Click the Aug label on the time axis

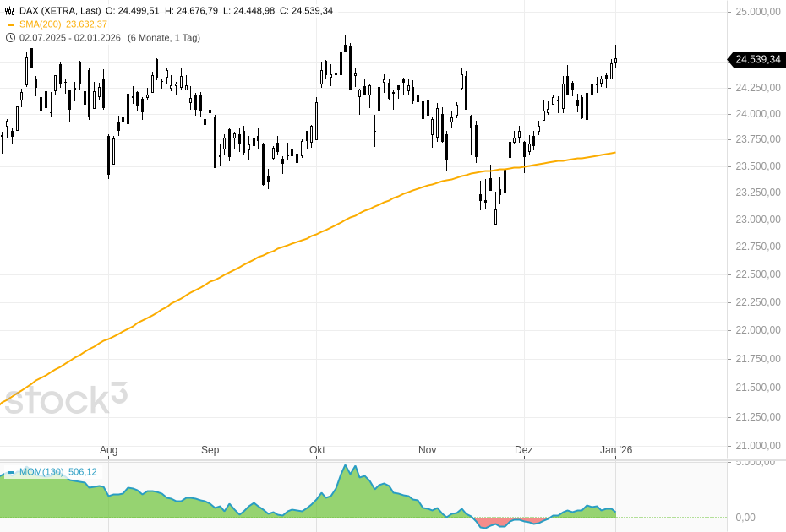click(x=108, y=451)
